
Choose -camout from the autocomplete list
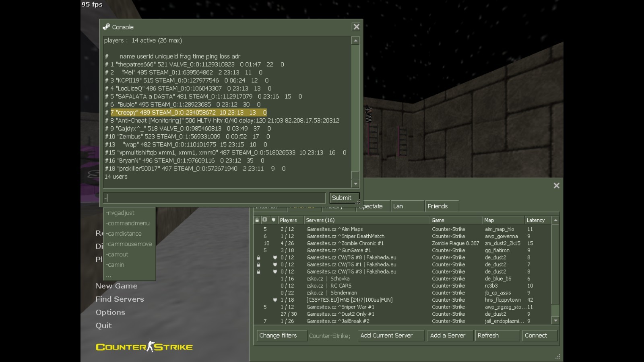point(117,255)
